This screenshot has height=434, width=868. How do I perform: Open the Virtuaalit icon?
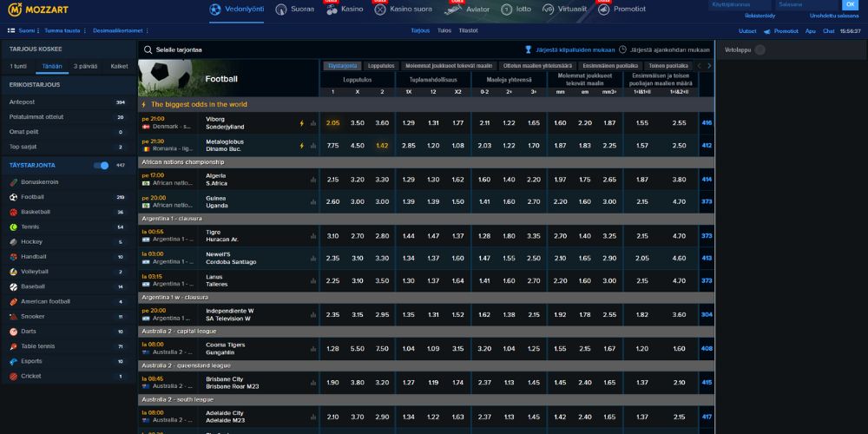pyautogui.click(x=548, y=10)
